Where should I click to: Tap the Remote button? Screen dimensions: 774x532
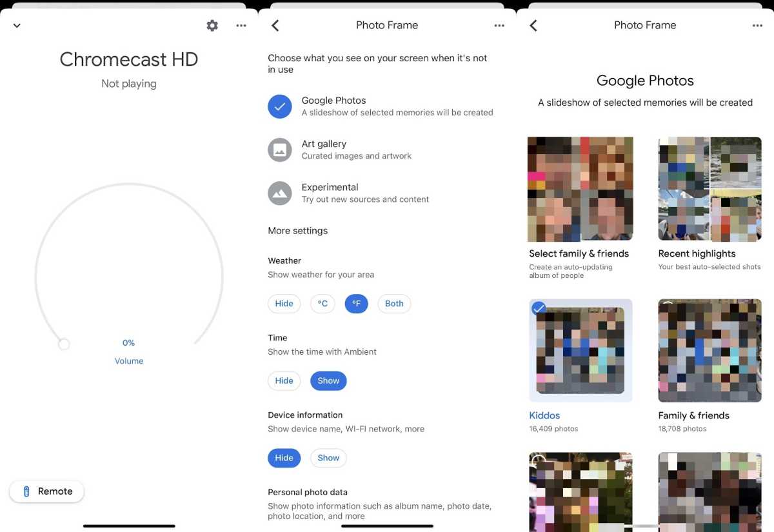tap(46, 491)
